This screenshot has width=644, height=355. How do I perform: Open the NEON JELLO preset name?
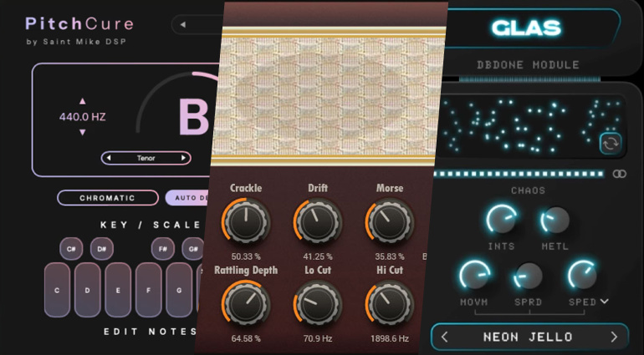(528, 337)
